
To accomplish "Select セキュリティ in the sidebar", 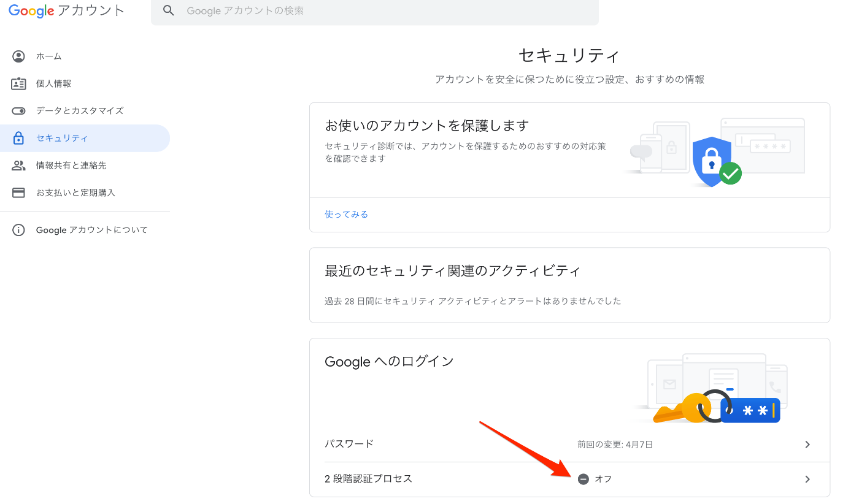I will 85,138.
